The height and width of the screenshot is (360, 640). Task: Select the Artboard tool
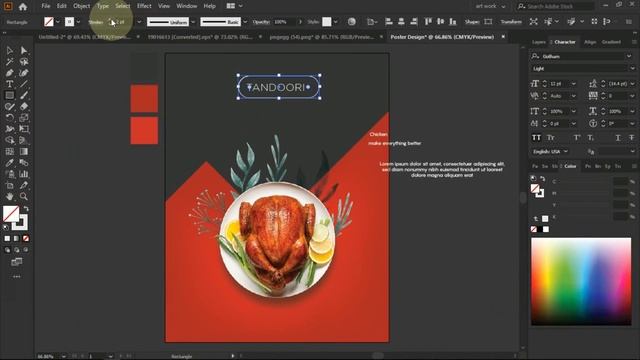(x=9, y=185)
